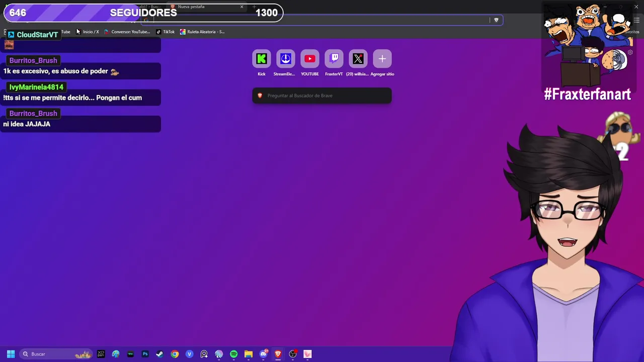Viewport: 644px width, 362px height.
Task: Open the YOUTUBE shortcut tile
Action: [x=310, y=59]
